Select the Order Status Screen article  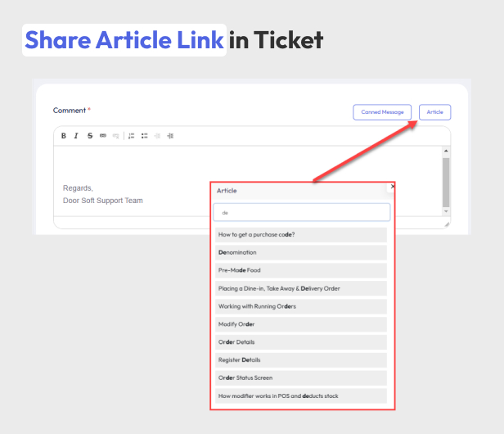pos(301,378)
